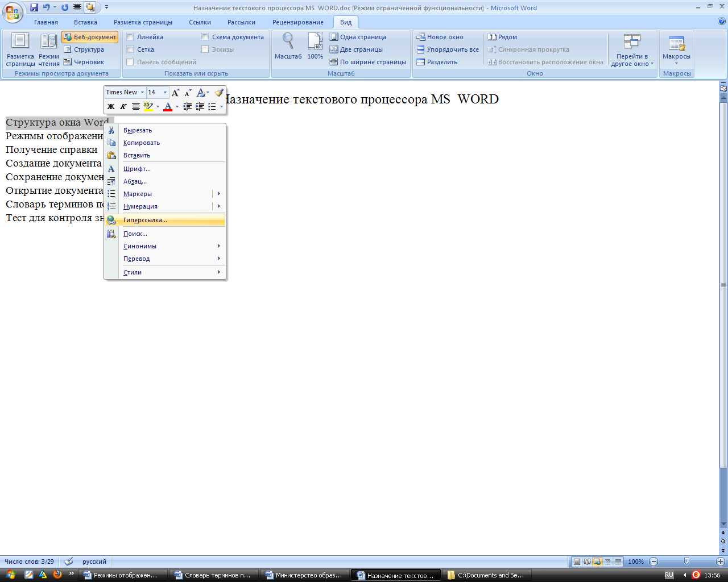Image resolution: width=728 pixels, height=582 pixels.
Task: Apply italic (К) in the mini toolbar
Action: 123,106
